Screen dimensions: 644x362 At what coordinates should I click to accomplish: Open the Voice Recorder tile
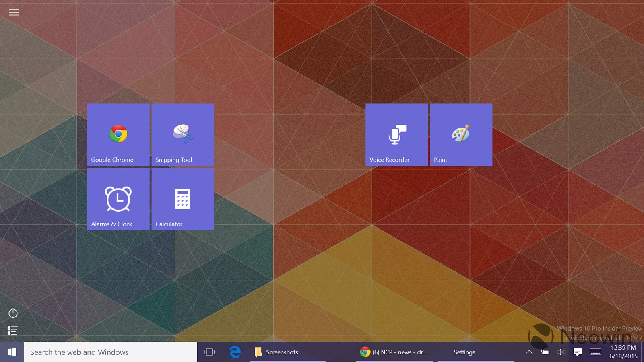[397, 135]
